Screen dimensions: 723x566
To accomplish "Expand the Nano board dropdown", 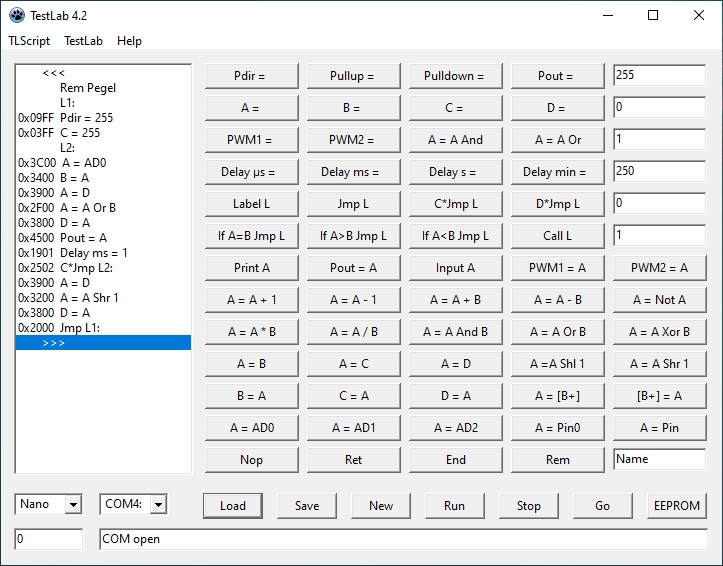I will click(72, 505).
